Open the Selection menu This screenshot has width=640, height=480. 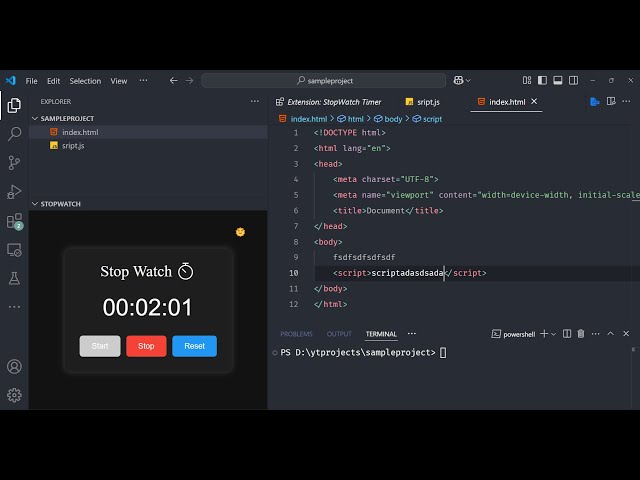(85, 81)
